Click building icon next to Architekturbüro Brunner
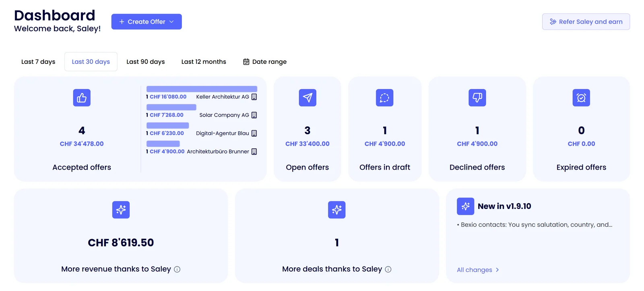The width and height of the screenshot is (644, 291). [x=254, y=152]
